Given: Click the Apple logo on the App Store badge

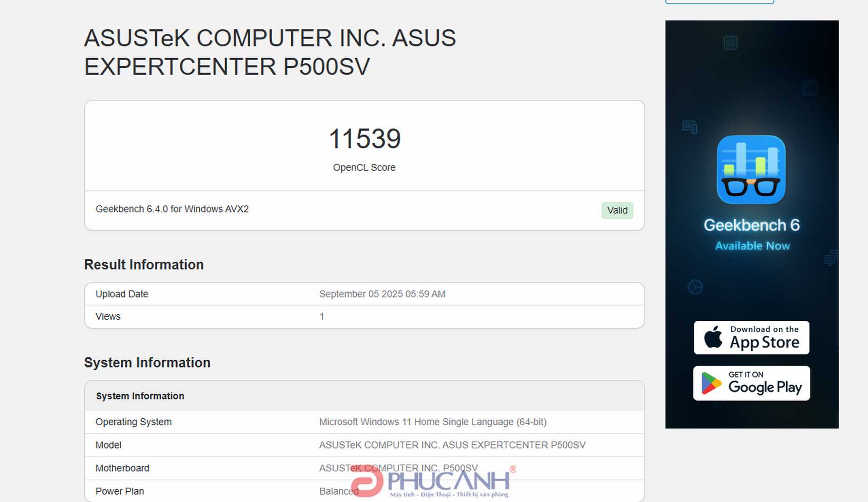Looking at the screenshot, I should pyautogui.click(x=713, y=337).
